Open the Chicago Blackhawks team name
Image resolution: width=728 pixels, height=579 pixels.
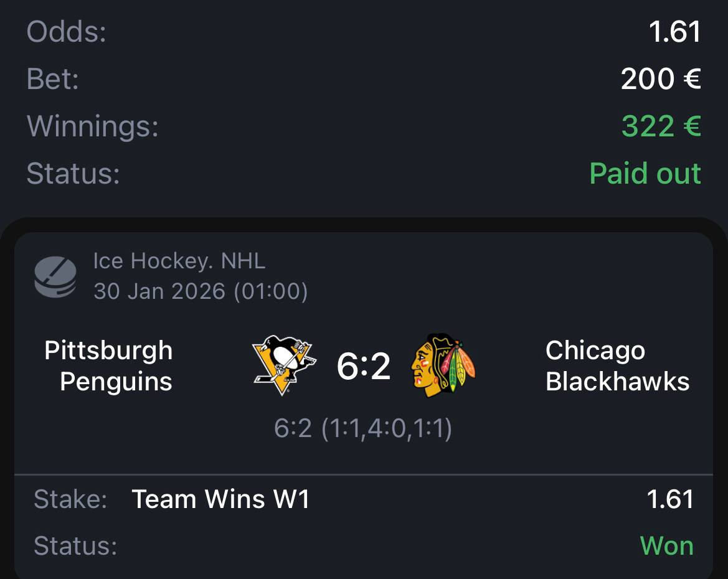617,366
